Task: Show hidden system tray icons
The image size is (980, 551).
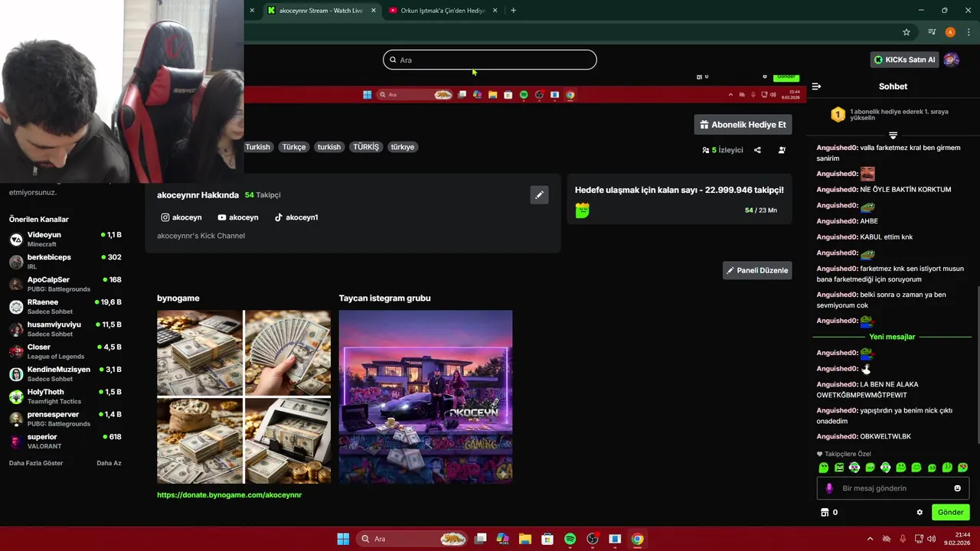Action: point(870,539)
